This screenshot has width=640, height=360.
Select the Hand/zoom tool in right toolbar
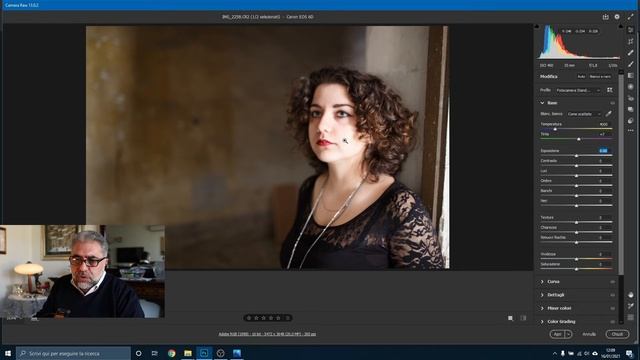click(x=631, y=295)
